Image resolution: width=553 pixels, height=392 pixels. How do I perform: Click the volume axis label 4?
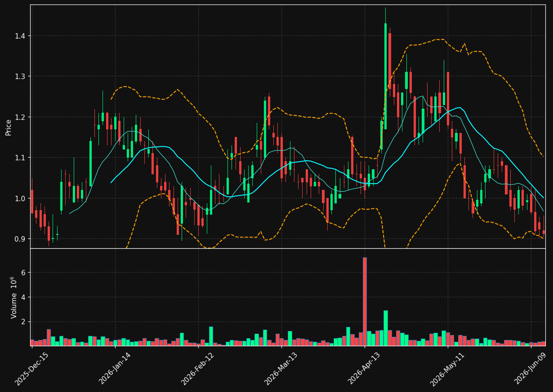pos(24,297)
